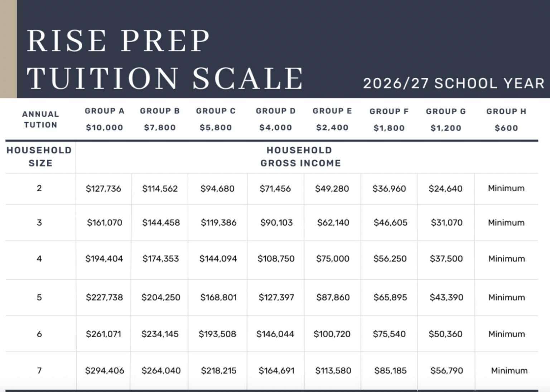Click the Annual Tution label
Viewport: 550px width, 392px height.
click(x=40, y=119)
